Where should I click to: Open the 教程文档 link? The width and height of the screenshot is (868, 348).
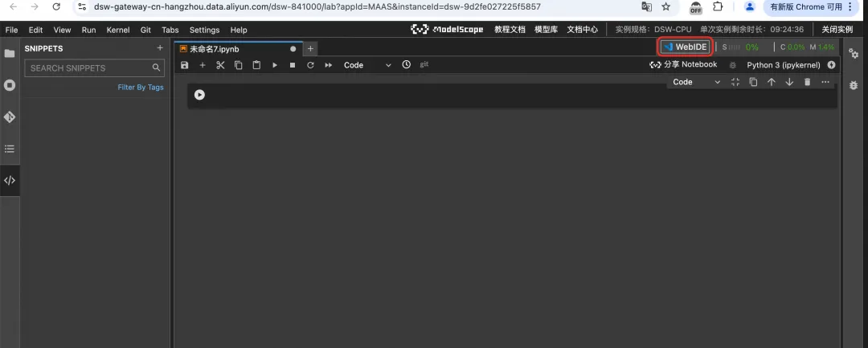pyautogui.click(x=510, y=30)
